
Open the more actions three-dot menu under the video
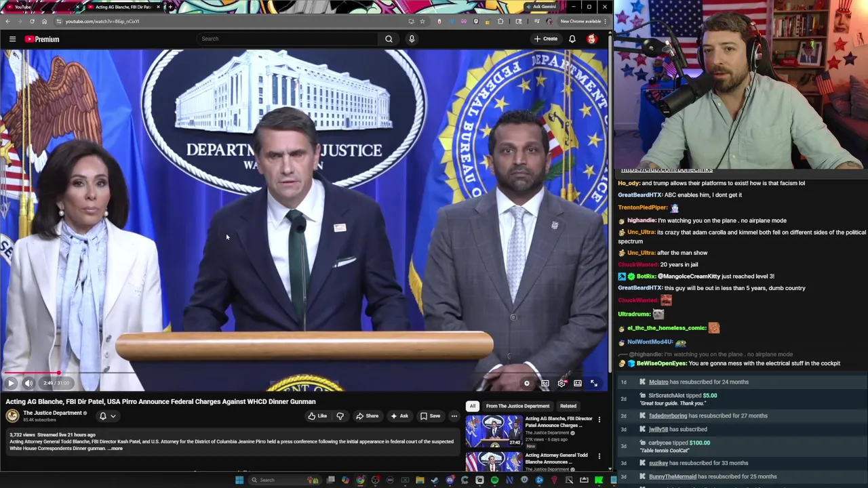tap(454, 416)
